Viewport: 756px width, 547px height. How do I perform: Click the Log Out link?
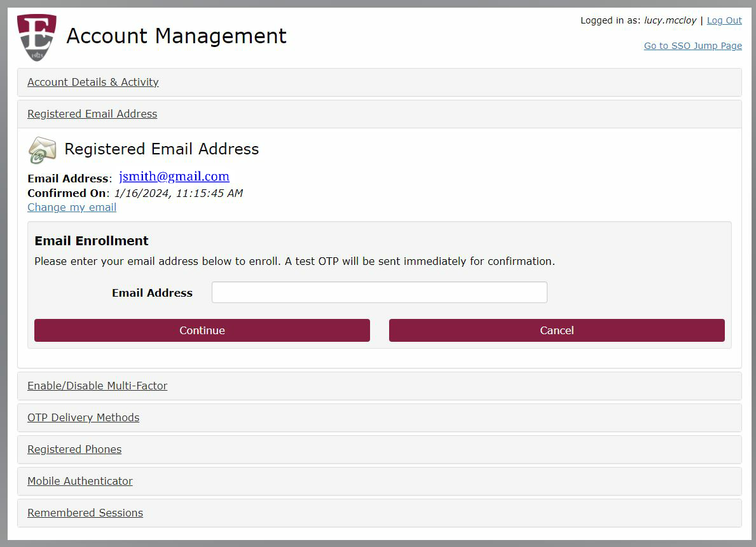coord(724,20)
